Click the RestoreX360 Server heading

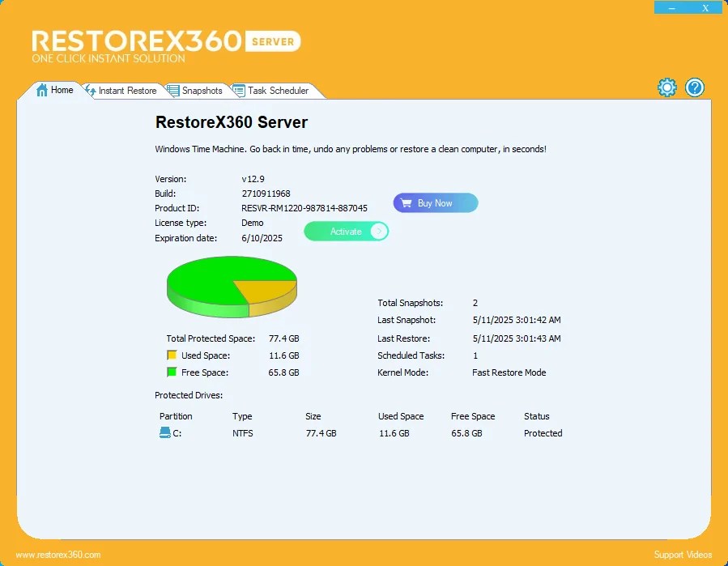[x=232, y=122]
